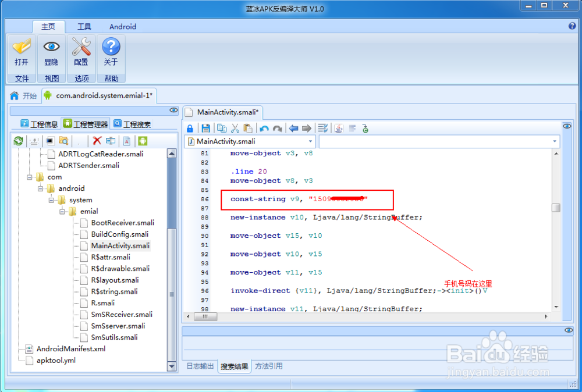Switch to the 搜索结果 tab
Viewport: 582px width, 392px height.
tap(234, 366)
